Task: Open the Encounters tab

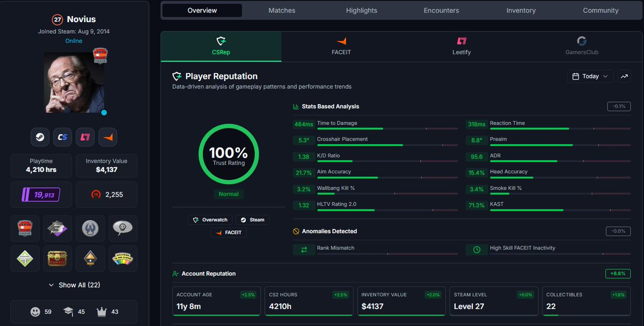Action: tap(441, 10)
